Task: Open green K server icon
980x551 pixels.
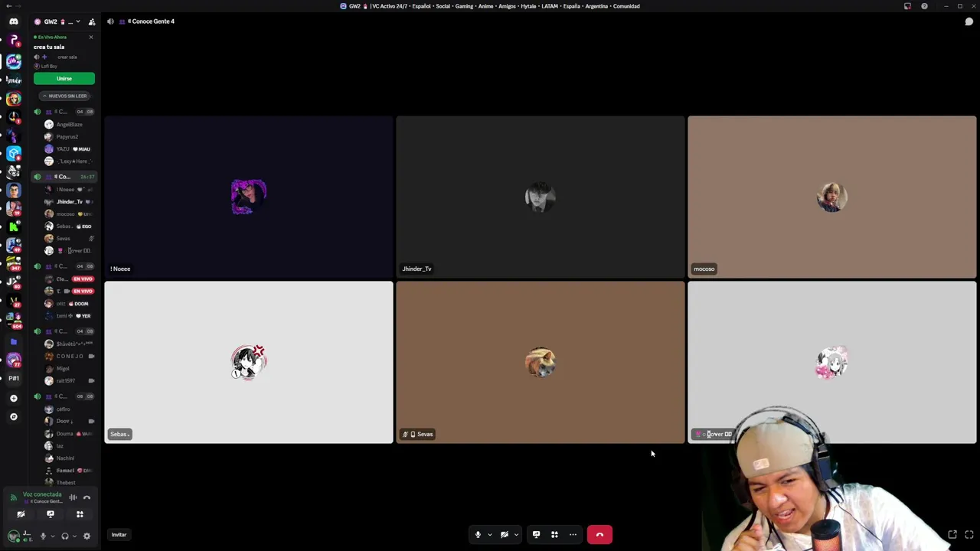Action: point(13,227)
